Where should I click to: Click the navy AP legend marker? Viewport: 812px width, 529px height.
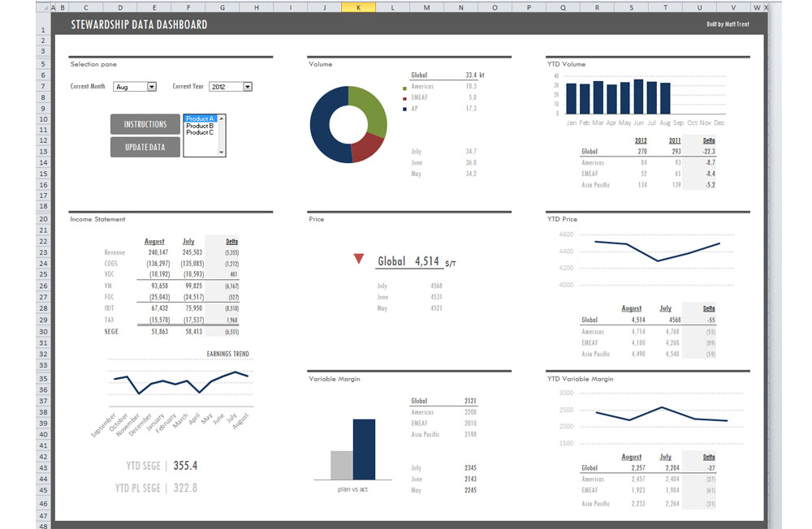click(404, 110)
